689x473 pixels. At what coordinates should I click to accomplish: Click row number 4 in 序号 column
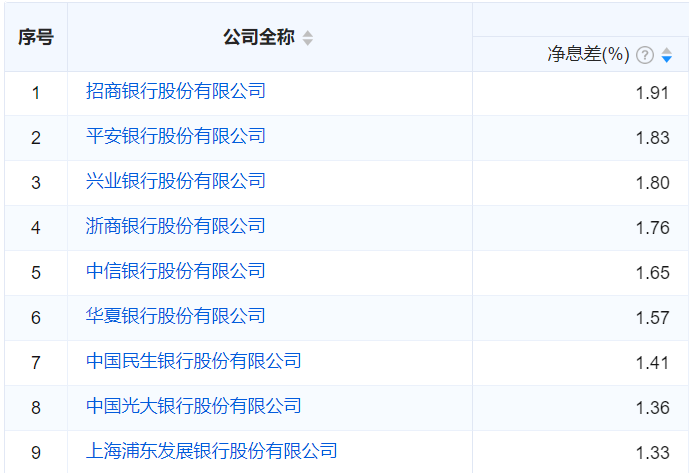click(x=36, y=228)
